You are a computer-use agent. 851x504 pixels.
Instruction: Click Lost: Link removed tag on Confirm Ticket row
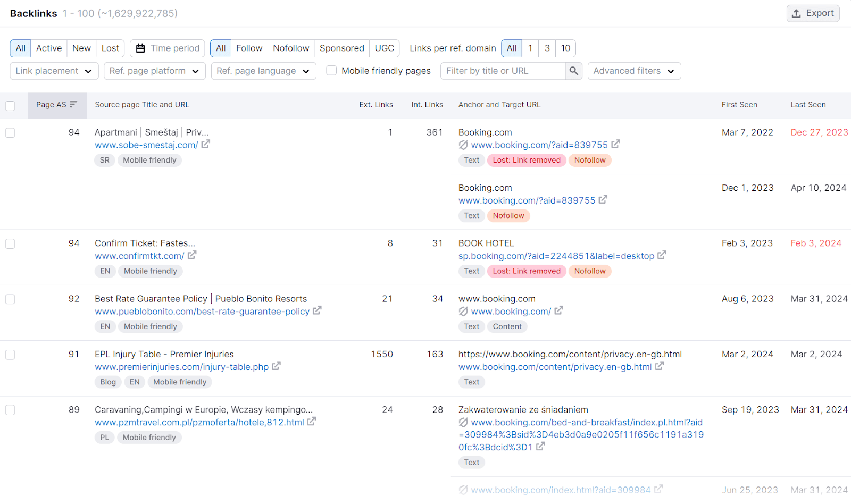527,271
